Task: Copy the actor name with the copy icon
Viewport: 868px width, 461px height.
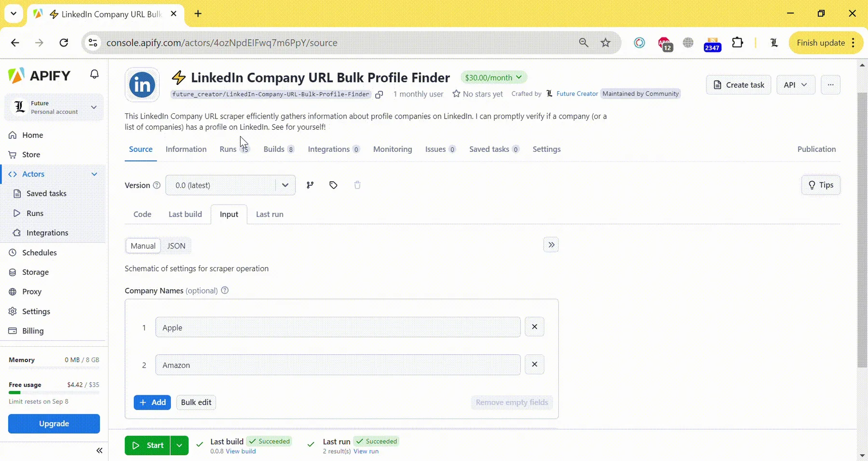Action: (379, 95)
